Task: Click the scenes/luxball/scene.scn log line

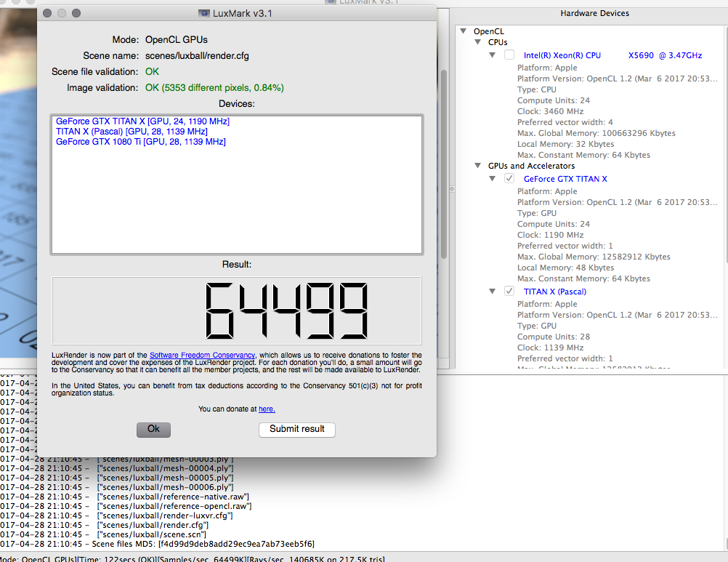Action: [104, 534]
